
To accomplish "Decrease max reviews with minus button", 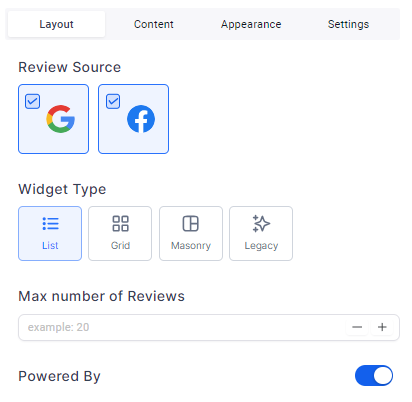I will click(x=357, y=327).
